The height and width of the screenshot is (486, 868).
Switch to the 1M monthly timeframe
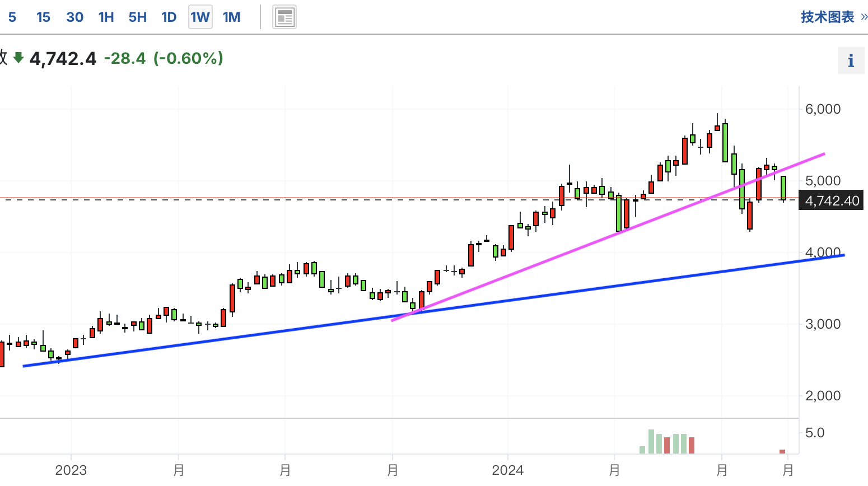tap(231, 17)
